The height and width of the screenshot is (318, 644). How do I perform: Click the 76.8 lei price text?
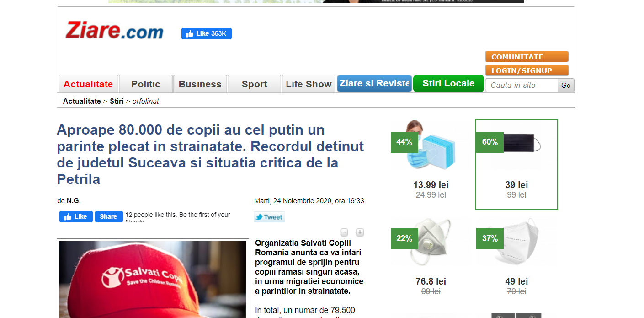[x=431, y=281]
